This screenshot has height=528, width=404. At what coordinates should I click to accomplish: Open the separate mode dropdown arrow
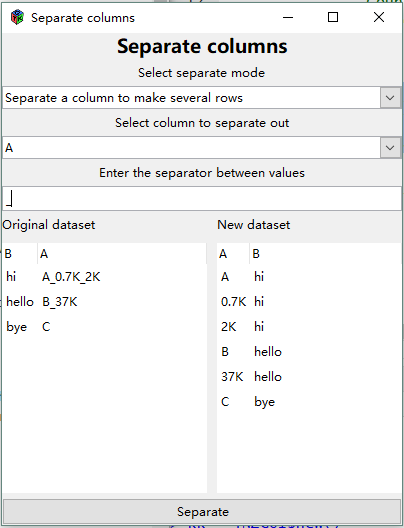coord(390,98)
